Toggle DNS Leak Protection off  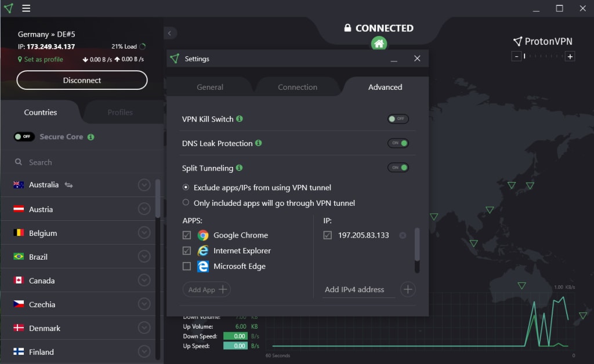coord(398,143)
